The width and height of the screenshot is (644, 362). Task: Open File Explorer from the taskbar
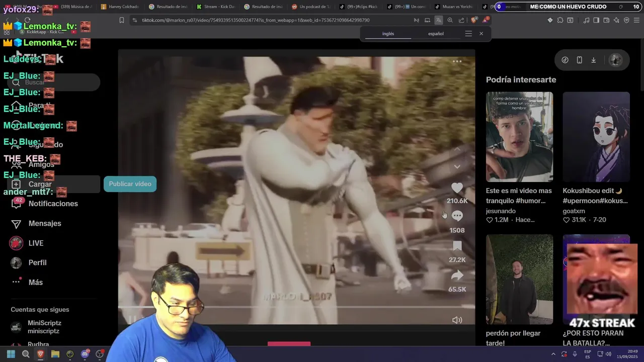coord(55,354)
